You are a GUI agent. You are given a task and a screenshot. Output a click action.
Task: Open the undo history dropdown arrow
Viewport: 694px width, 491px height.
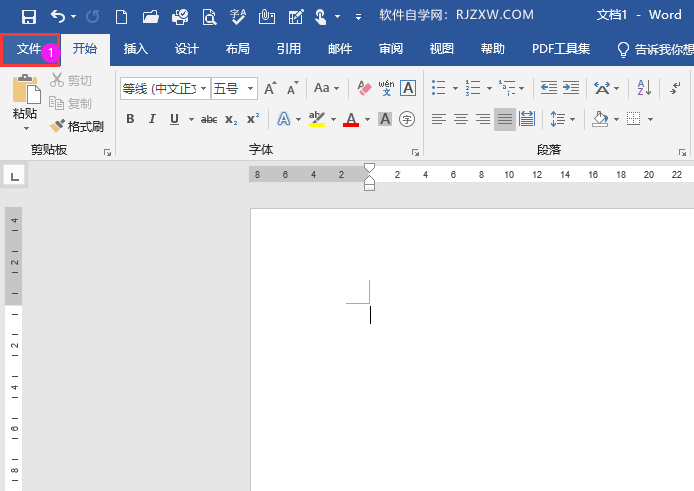[x=73, y=17]
